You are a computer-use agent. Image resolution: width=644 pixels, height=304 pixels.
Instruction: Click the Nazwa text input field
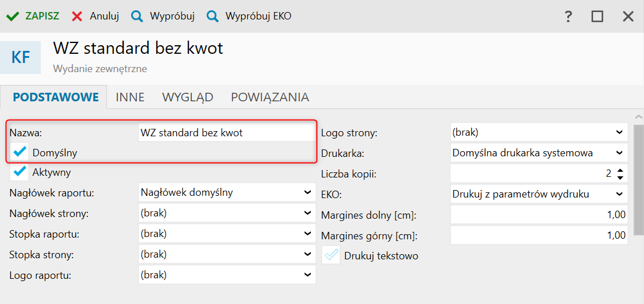[226, 133]
